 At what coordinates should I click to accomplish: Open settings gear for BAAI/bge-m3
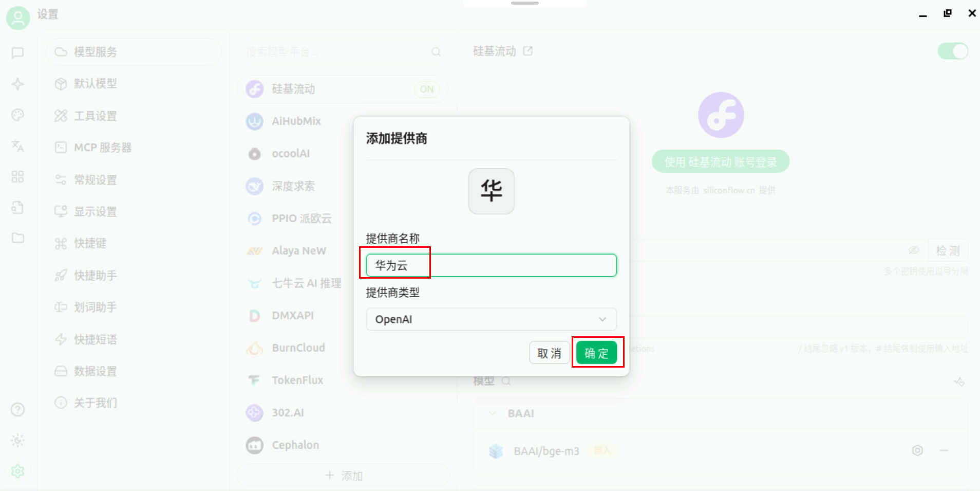917,451
